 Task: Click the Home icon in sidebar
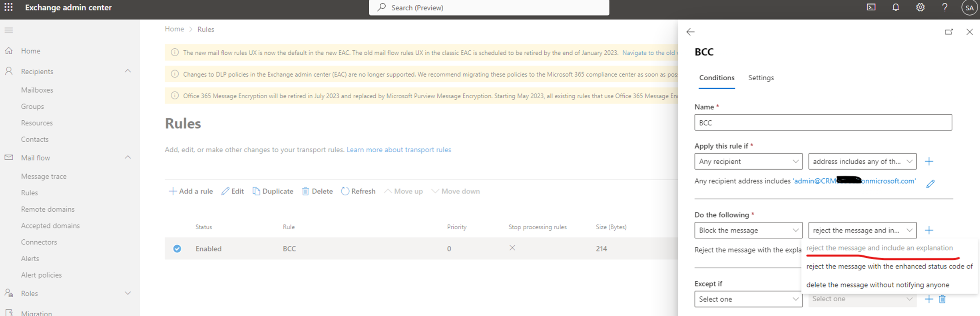(9, 51)
